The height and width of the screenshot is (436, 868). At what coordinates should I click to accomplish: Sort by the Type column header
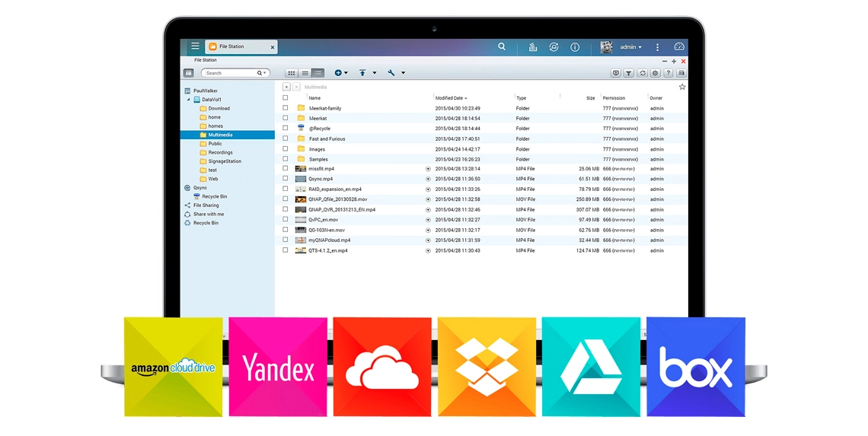(521, 98)
